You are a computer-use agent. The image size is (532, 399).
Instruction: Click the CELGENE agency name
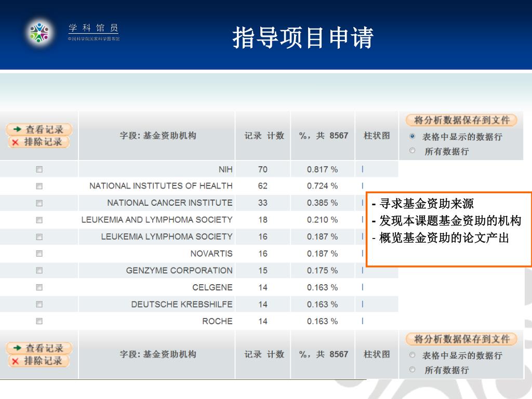pyautogui.click(x=212, y=287)
